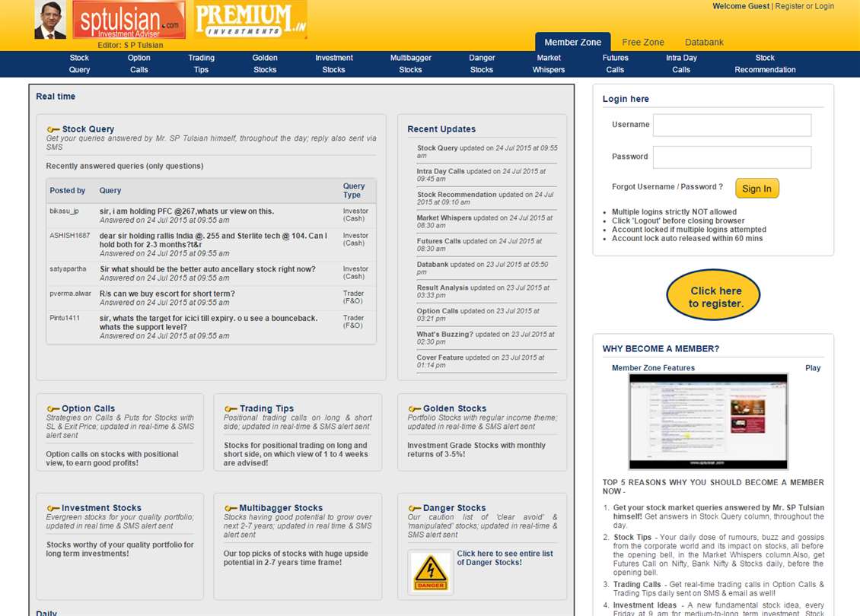Open the Stock Query section heading

click(x=88, y=129)
